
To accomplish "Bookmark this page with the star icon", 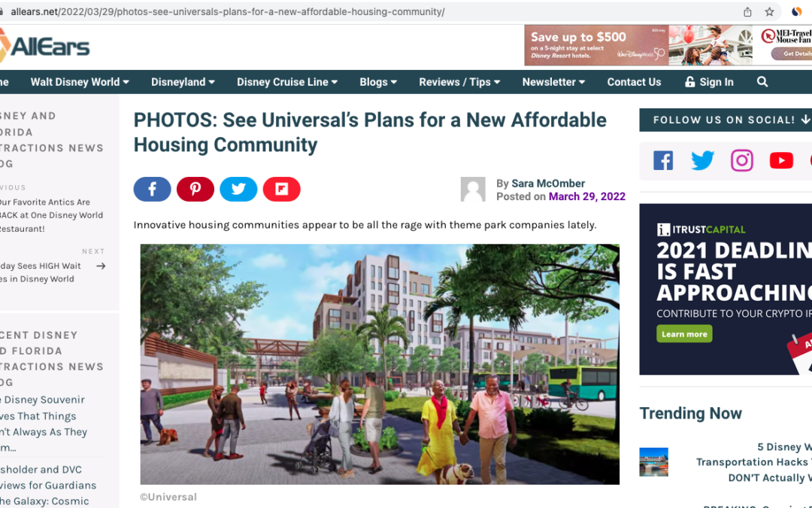I will [770, 12].
